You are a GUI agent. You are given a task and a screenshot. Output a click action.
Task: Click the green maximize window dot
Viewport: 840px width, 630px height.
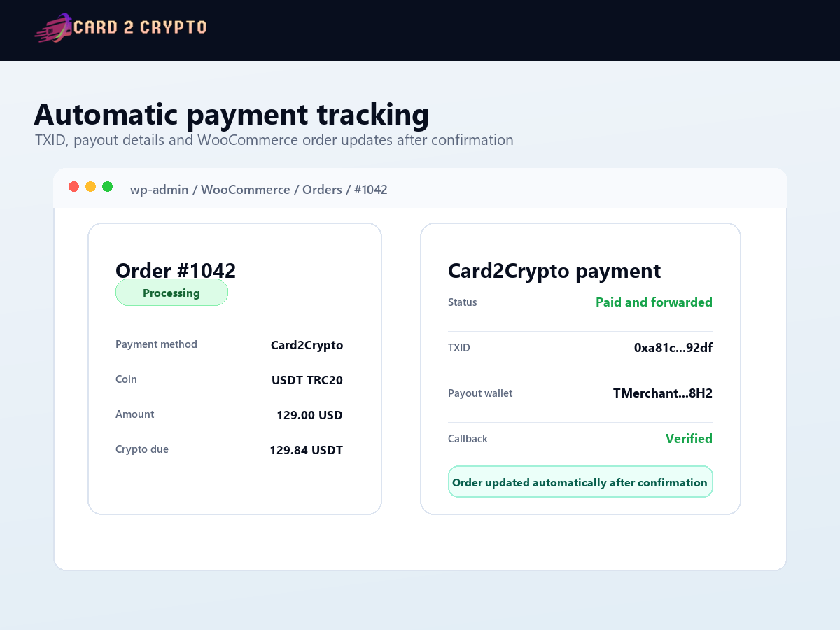tap(107, 186)
